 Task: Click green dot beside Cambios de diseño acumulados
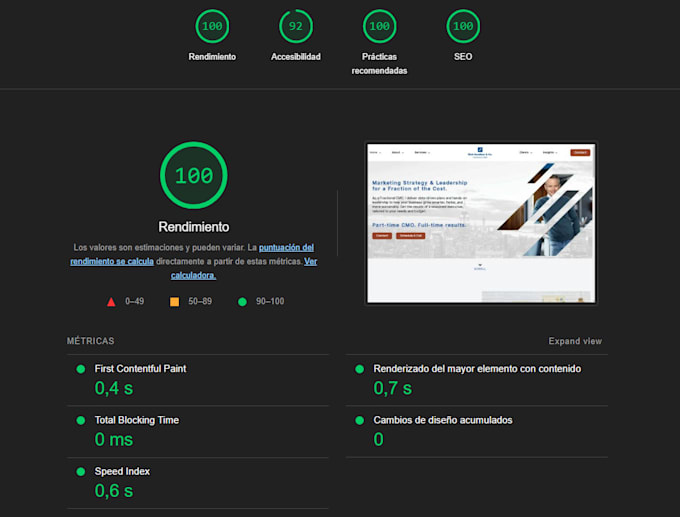pos(360,421)
